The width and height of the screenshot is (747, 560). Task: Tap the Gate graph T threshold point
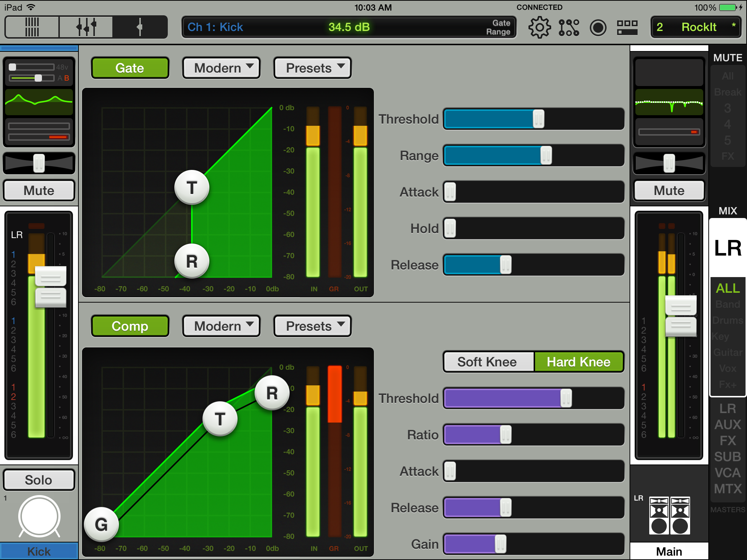point(192,188)
